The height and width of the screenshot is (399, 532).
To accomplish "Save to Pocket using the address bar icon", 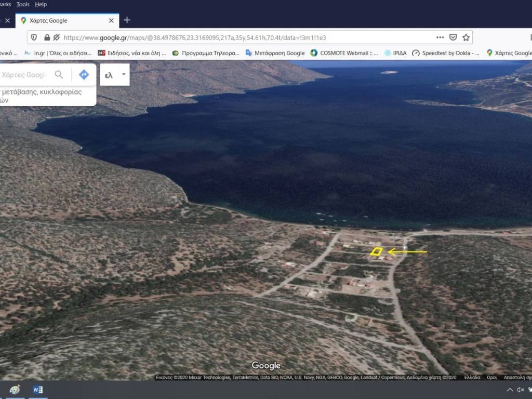I will pyautogui.click(x=453, y=37).
